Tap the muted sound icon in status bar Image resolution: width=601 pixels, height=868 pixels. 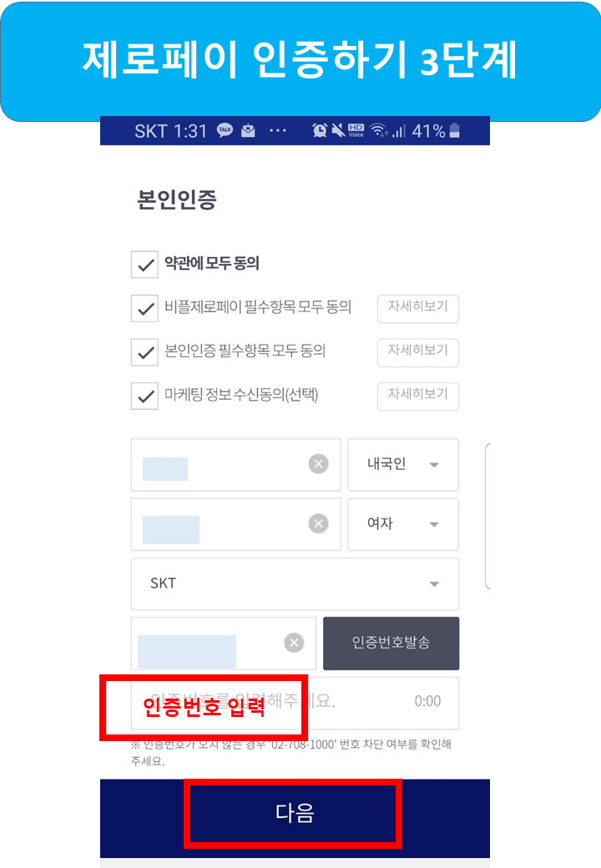(x=337, y=131)
